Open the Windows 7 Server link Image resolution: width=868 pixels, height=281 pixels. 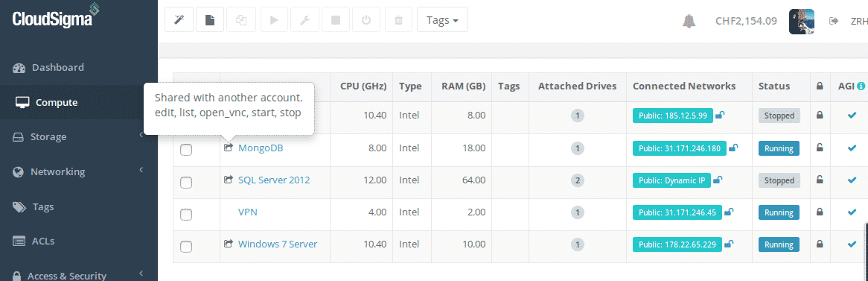(278, 244)
